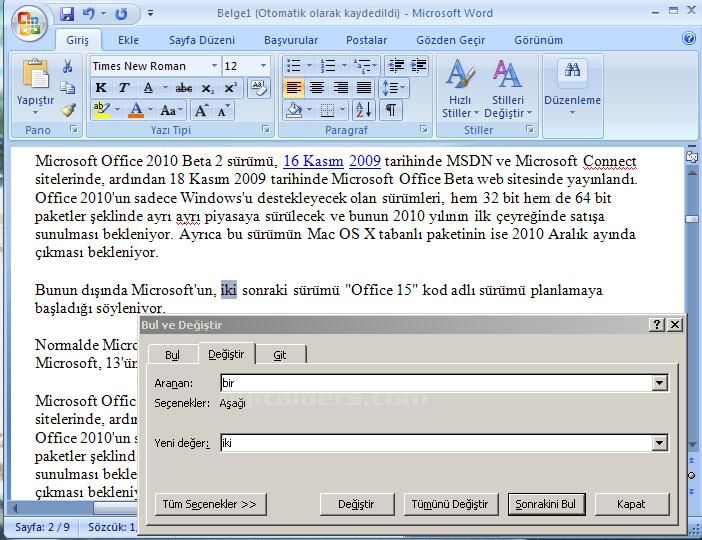
Task: Customize Quick Access Toolbar arrow
Action: [x=150, y=13]
